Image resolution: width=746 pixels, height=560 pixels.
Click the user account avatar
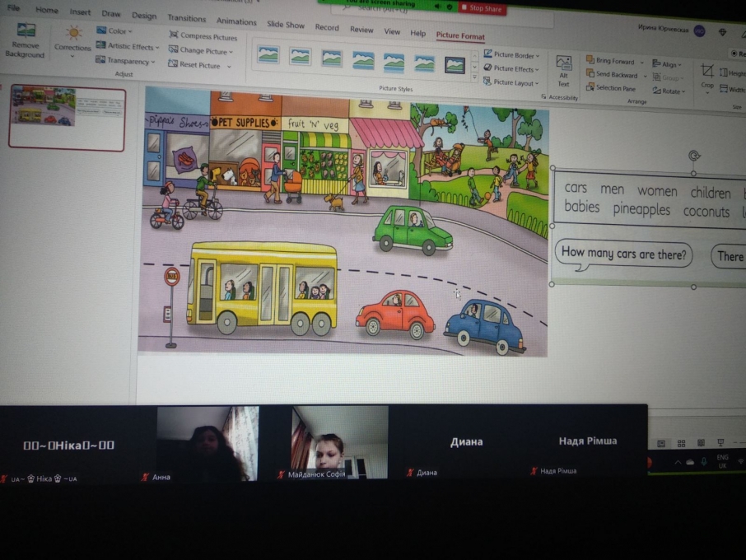tap(699, 31)
